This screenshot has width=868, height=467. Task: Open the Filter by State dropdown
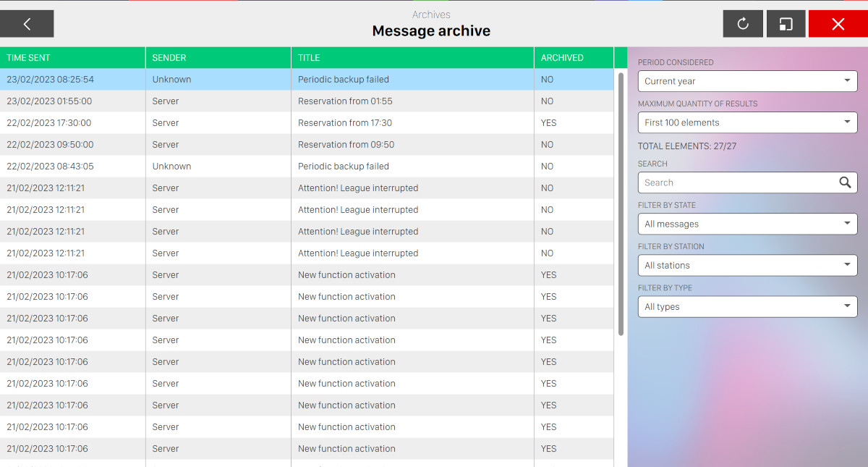747,224
